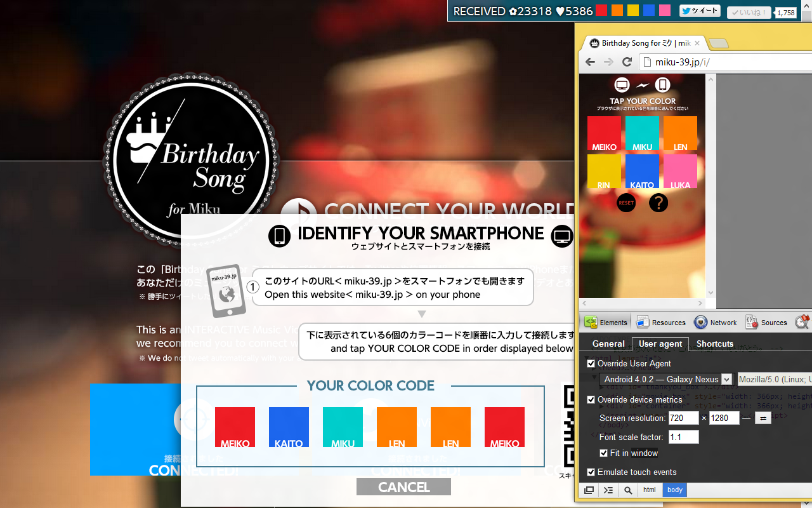The height and width of the screenshot is (508, 812).
Task: Click the round RESET button
Action: tap(626, 203)
